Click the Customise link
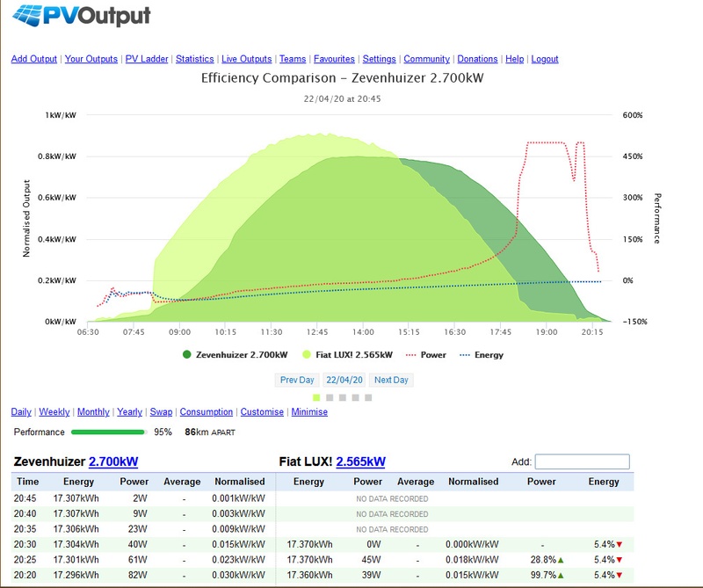 (x=262, y=411)
